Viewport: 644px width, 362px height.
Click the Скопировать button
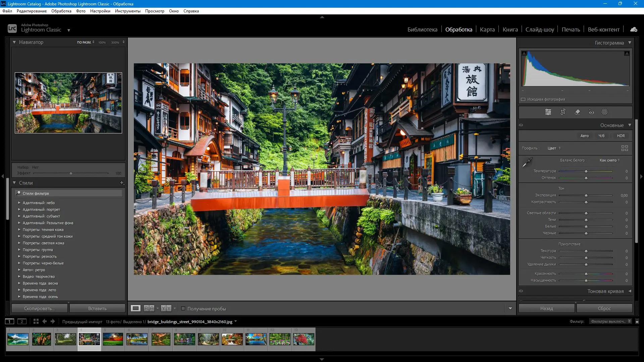click(39, 308)
